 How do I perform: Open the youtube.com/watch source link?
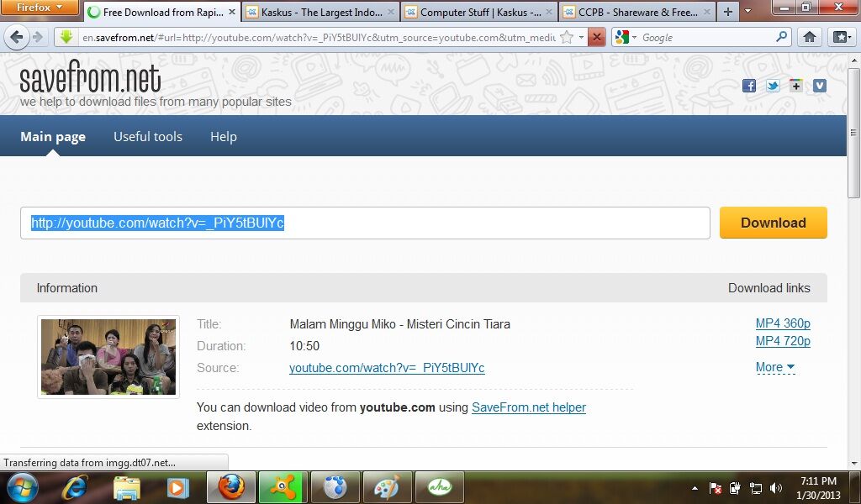387,368
